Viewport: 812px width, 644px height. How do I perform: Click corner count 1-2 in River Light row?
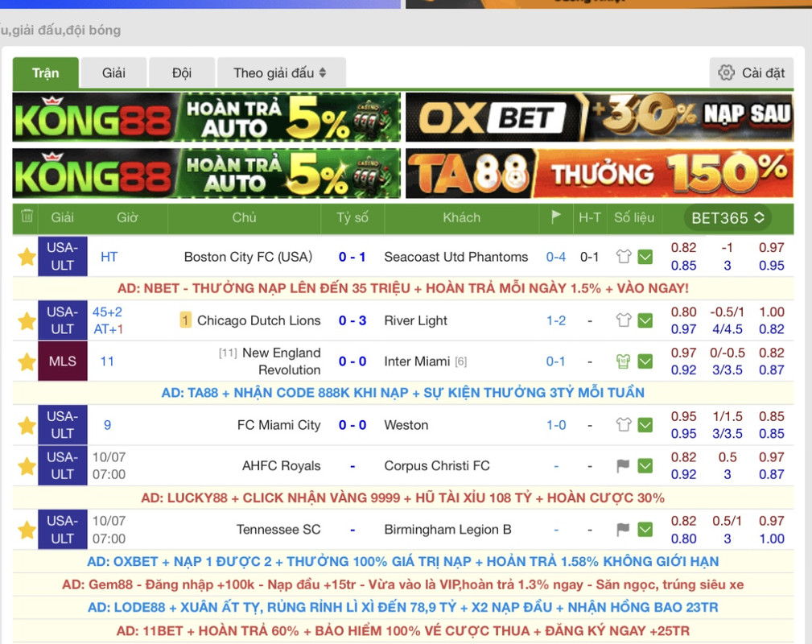click(x=555, y=320)
